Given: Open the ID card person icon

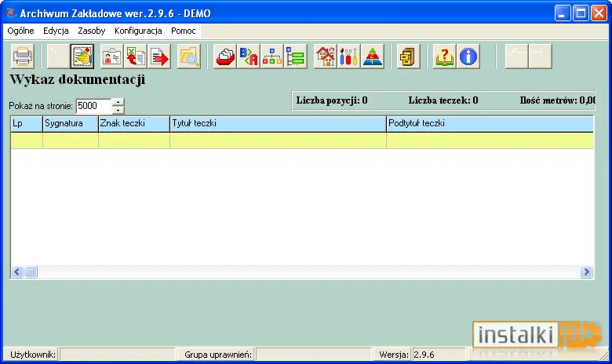Looking at the screenshot, I should [x=112, y=56].
